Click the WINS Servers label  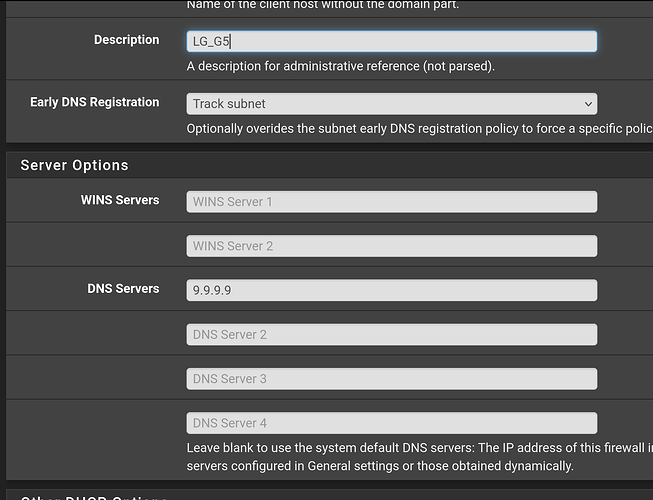pos(120,200)
